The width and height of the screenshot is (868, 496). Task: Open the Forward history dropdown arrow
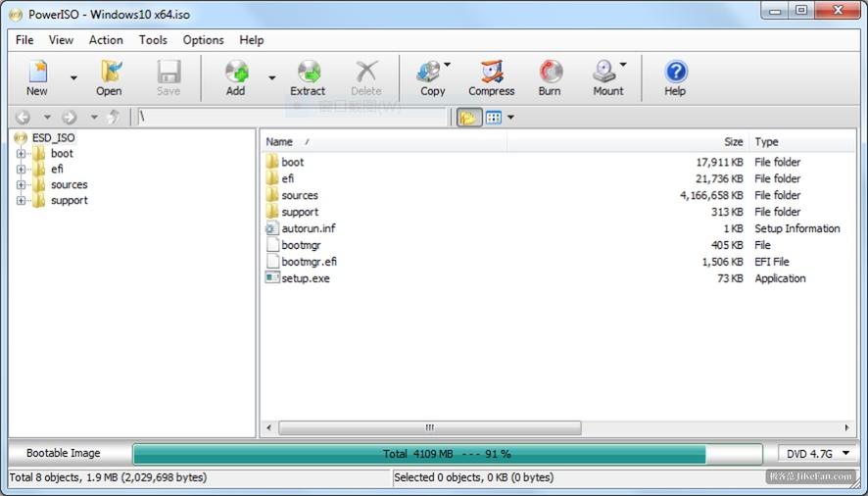(94, 117)
